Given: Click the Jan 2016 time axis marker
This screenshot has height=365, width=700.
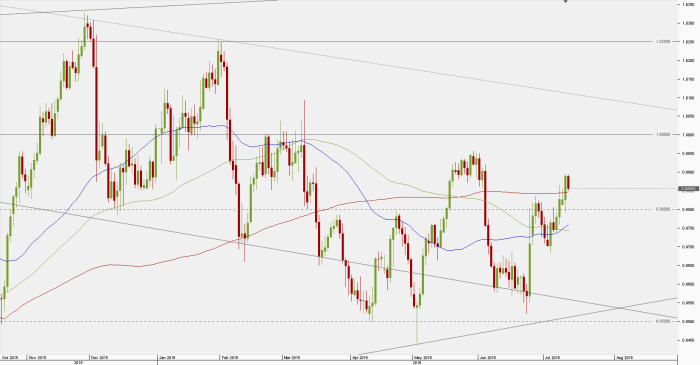Looking at the screenshot, I should pyautogui.click(x=168, y=357).
